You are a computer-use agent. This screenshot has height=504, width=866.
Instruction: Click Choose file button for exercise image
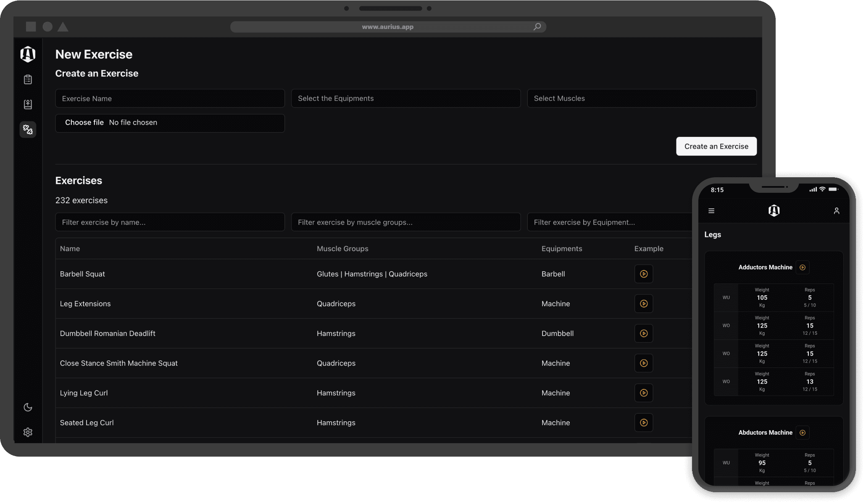(x=84, y=122)
